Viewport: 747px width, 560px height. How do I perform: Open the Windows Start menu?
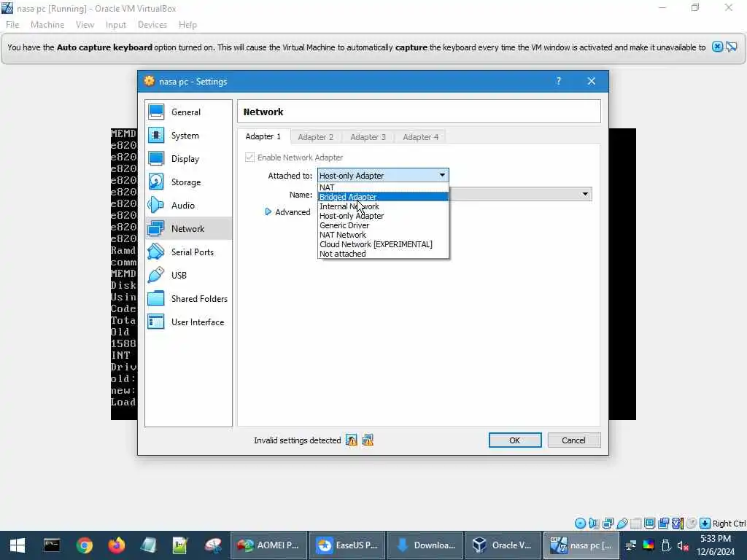click(18, 545)
